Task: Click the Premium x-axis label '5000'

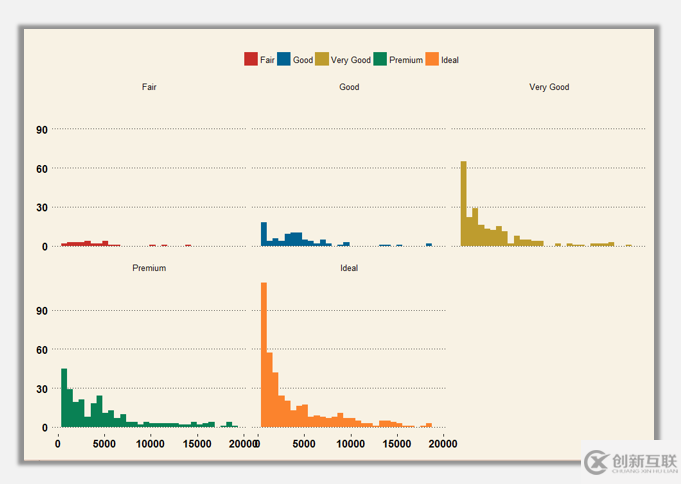Action: (x=104, y=444)
